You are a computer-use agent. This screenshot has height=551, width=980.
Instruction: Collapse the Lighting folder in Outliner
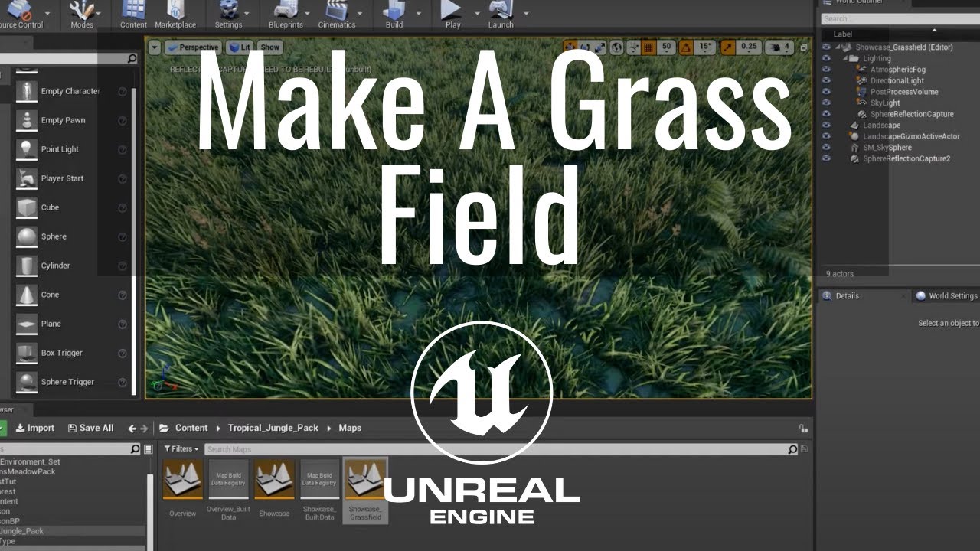point(848,58)
